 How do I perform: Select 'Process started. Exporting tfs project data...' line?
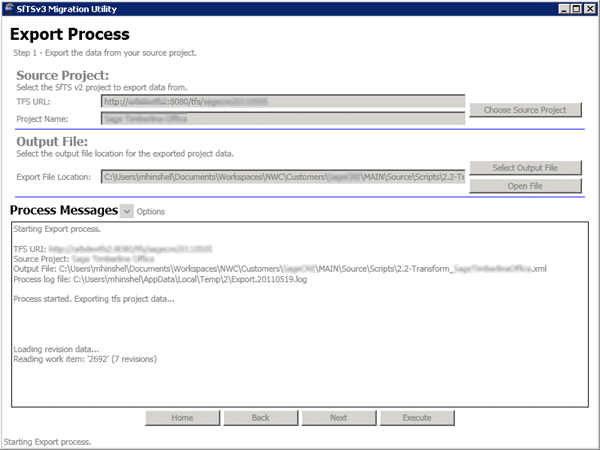click(94, 299)
